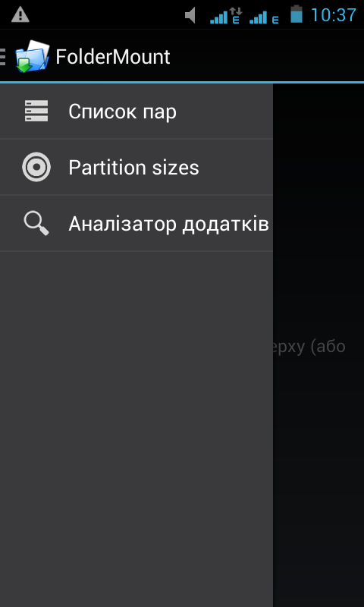This screenshot has width=364, height=607.
Task: Tap the dimmed area to close drawer
Action: tap(318, 464)
